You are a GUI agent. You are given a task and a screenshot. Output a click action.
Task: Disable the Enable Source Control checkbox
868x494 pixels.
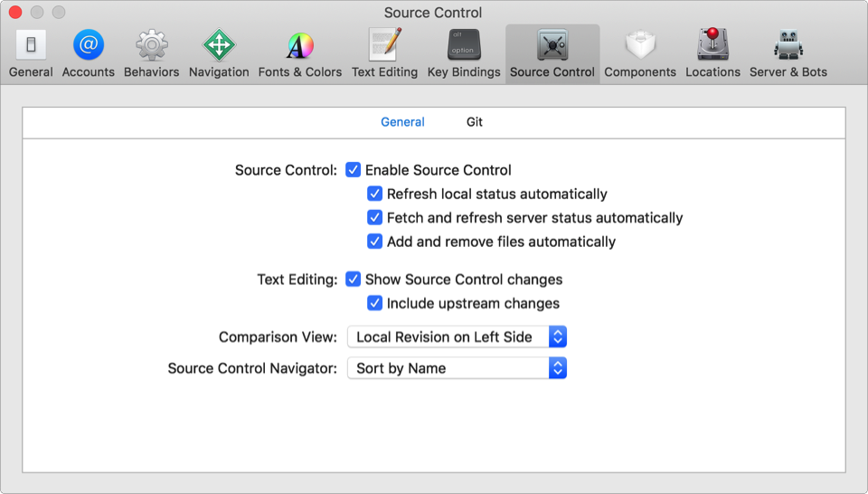pos(354,170)
